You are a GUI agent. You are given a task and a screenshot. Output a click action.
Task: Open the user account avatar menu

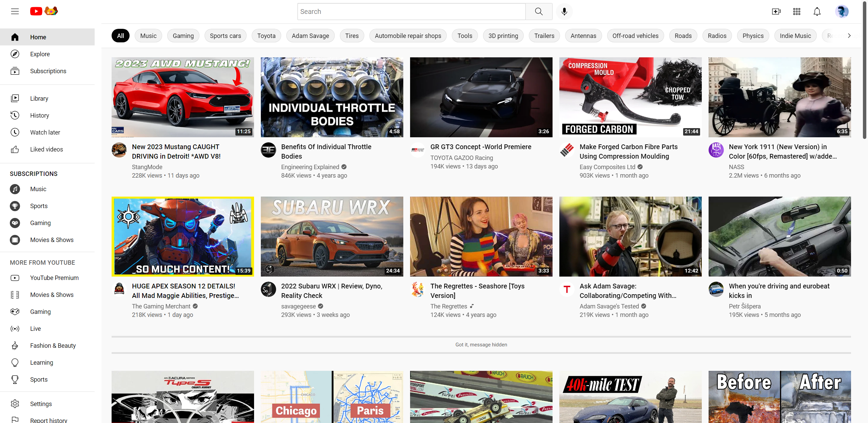pyautogui.click(x=842, y=12)
